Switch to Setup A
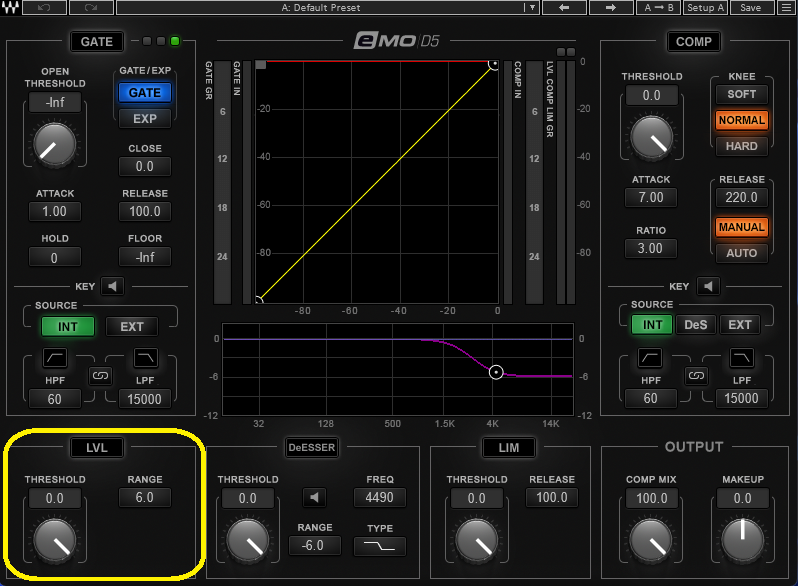 click(x=705, y=8)
